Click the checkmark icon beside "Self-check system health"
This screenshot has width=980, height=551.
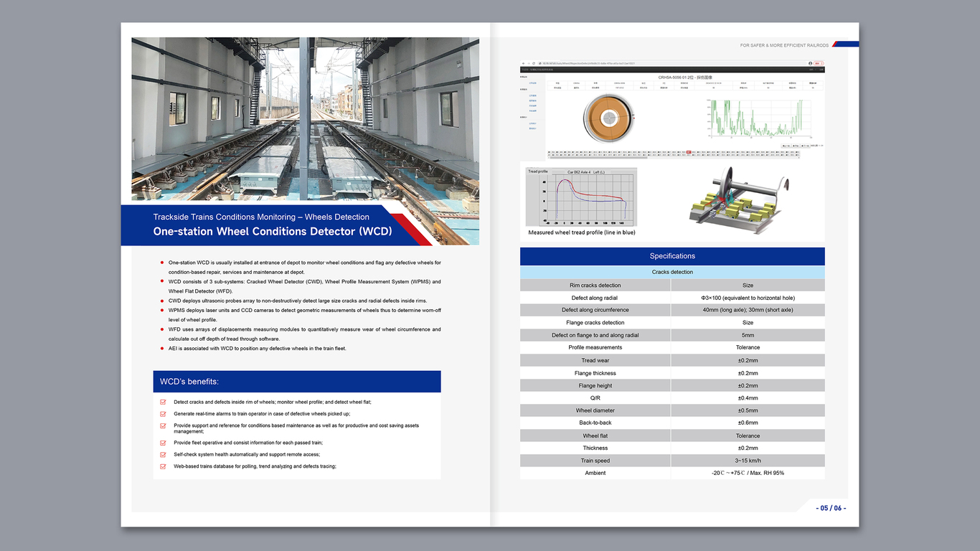pyautogui.click(x=164, y=454)
